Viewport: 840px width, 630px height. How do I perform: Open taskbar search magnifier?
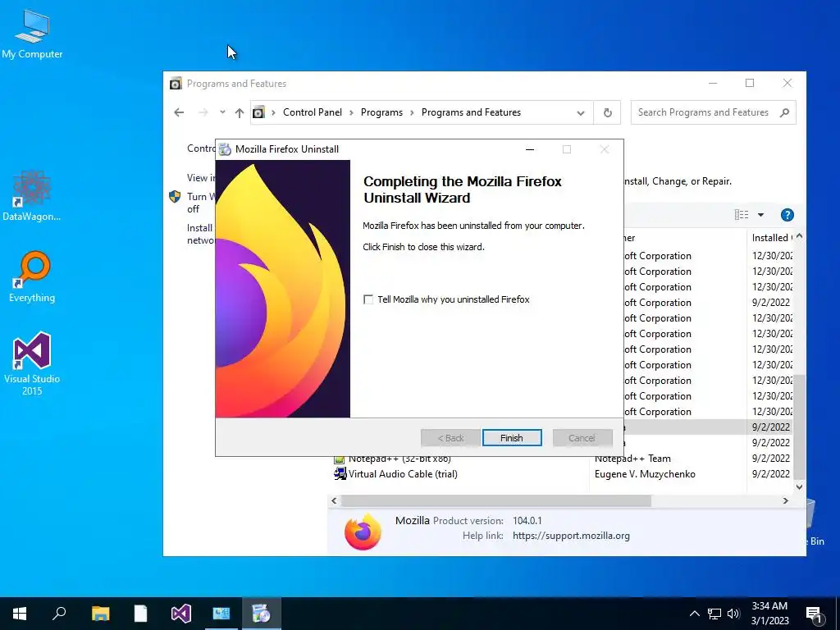[59, 614]
